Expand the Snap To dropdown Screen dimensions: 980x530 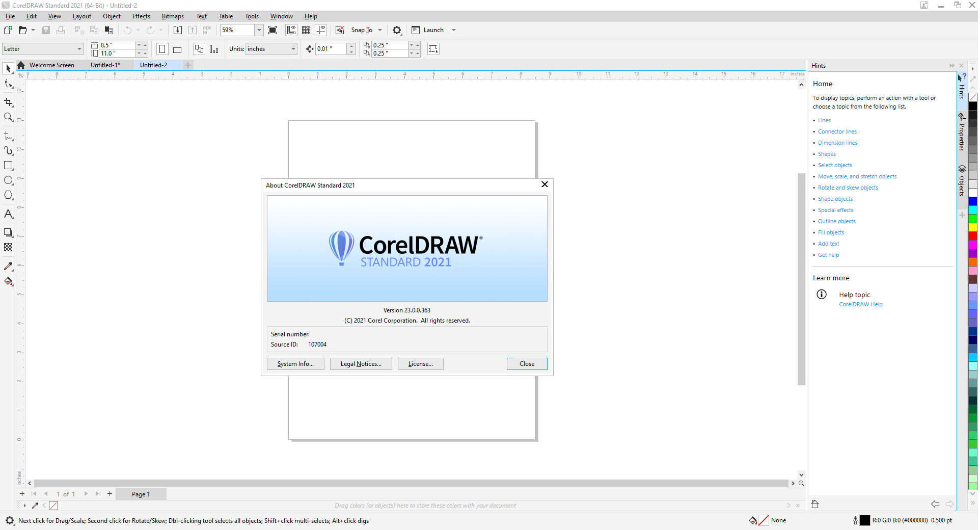(x=380, y=30)
